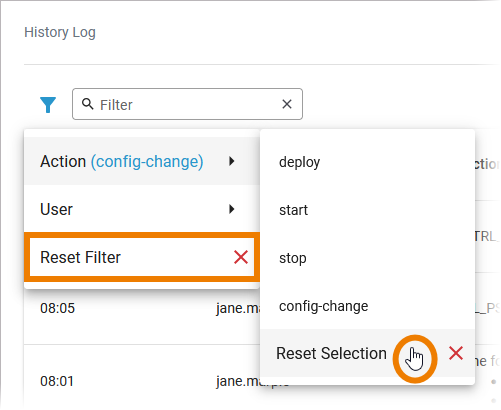Select the start action option
501x410 pixels.
point(367,210)
